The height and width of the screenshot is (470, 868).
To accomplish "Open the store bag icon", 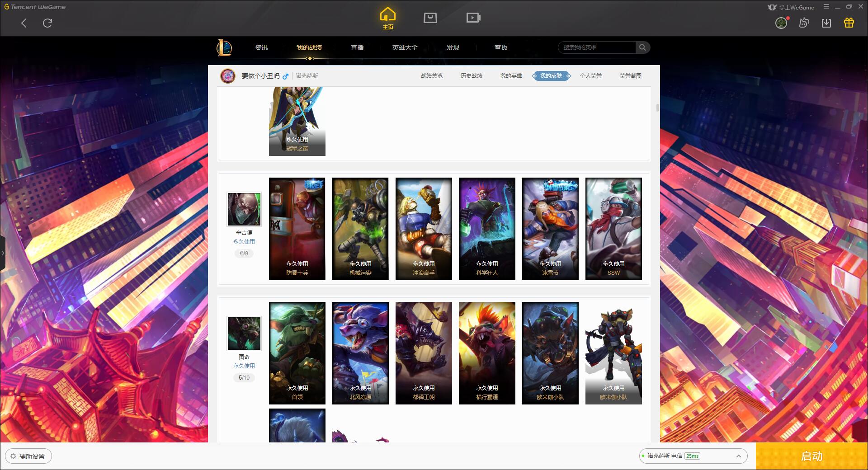I will click(430, 18).
